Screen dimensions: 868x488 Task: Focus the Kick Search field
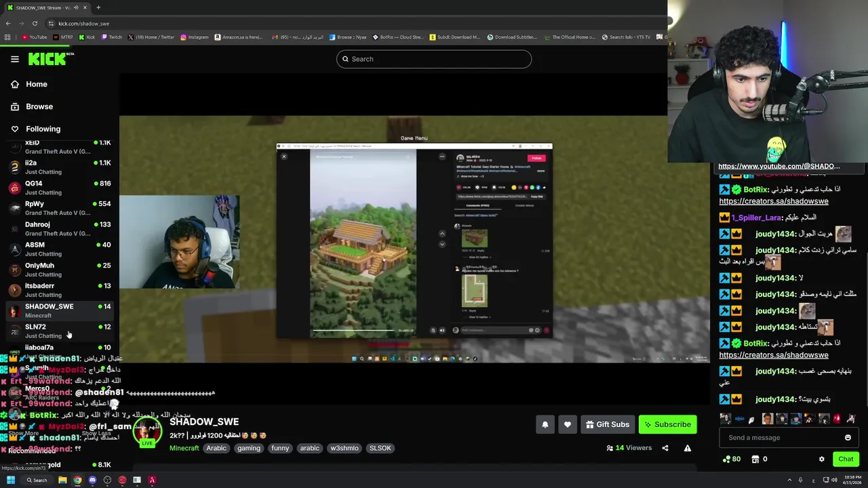click(x=434, y=59)
